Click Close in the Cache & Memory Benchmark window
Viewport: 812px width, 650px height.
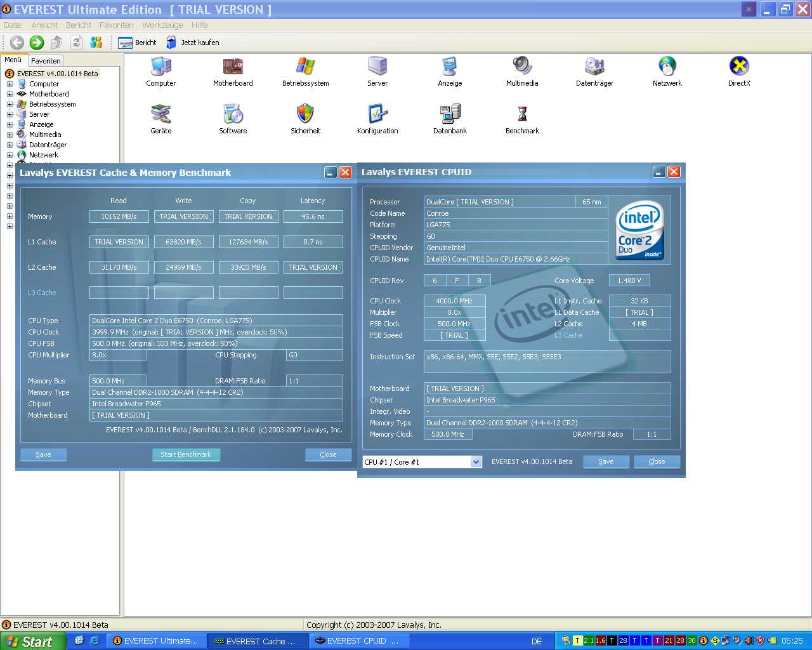[x=328, y=454]
